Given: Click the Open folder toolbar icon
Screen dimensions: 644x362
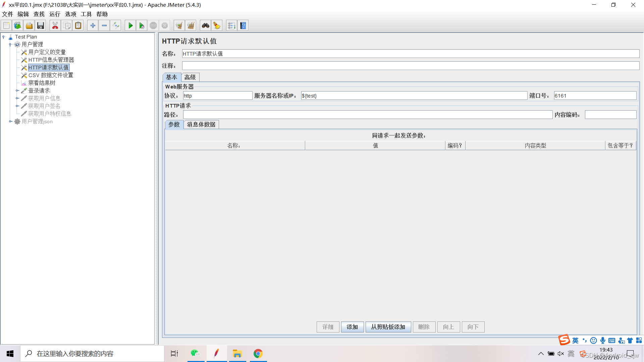Looking at the screenshot, I should click(29, 25).
